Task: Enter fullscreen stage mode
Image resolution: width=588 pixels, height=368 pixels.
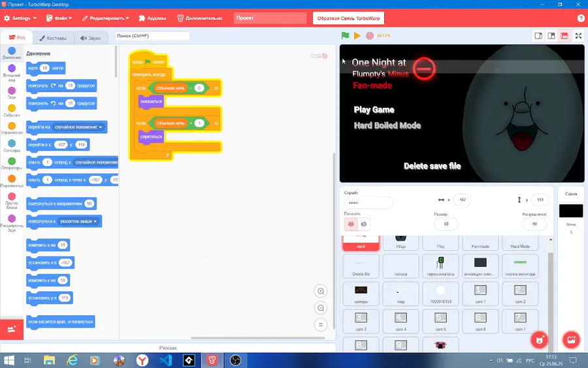Action: [x=579, y=36]
